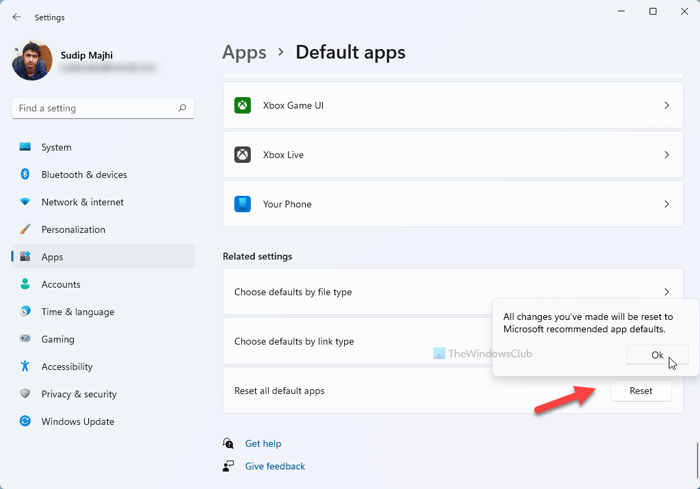Screen dimensions: 700x489
Task: Switch to Privacy & security section
Action: 79,394
